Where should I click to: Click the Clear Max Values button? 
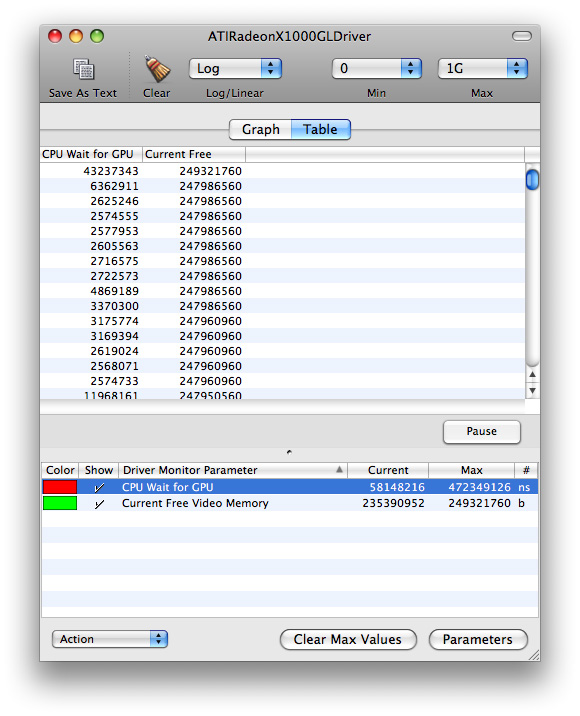[x=348, y=639]
